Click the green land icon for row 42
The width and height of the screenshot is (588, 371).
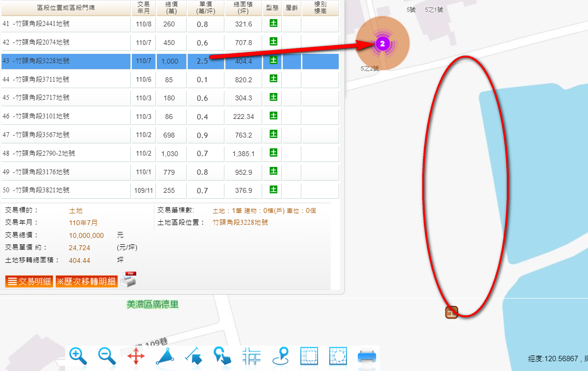(273, 42)
